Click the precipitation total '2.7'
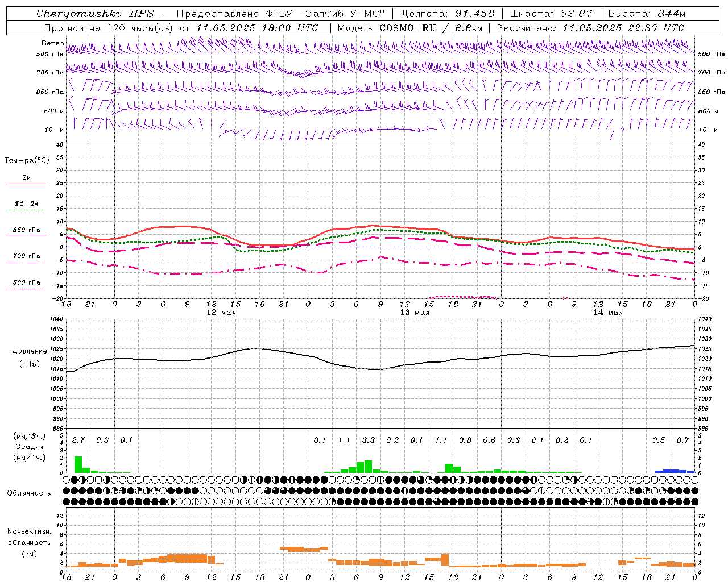This screenshot has width=728, height=582. click(x=78, y=440)
